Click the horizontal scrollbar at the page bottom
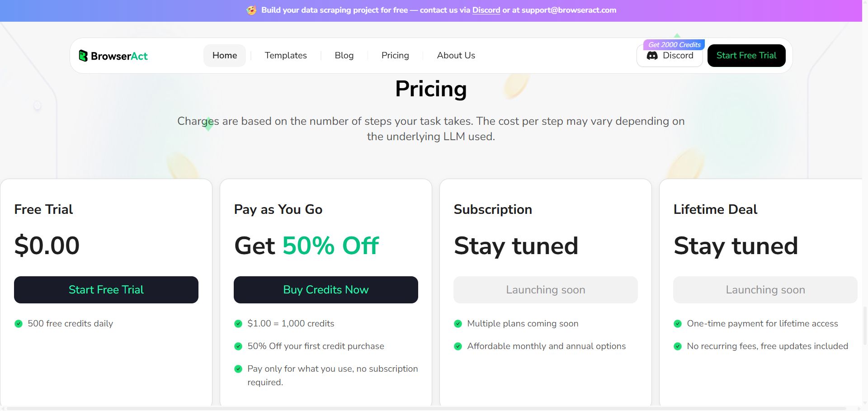The width and height of the screenshot is (868, 411). coord(425,408)
